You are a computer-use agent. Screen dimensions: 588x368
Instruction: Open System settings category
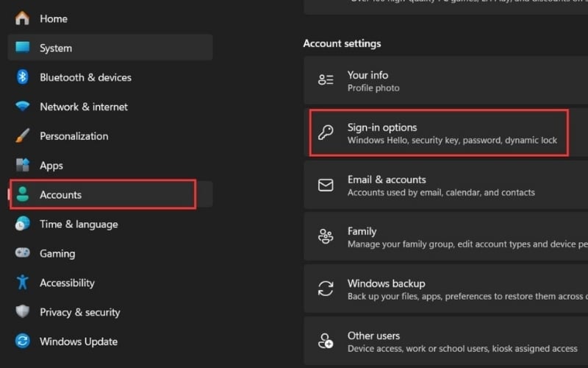[x=110, y=48]
